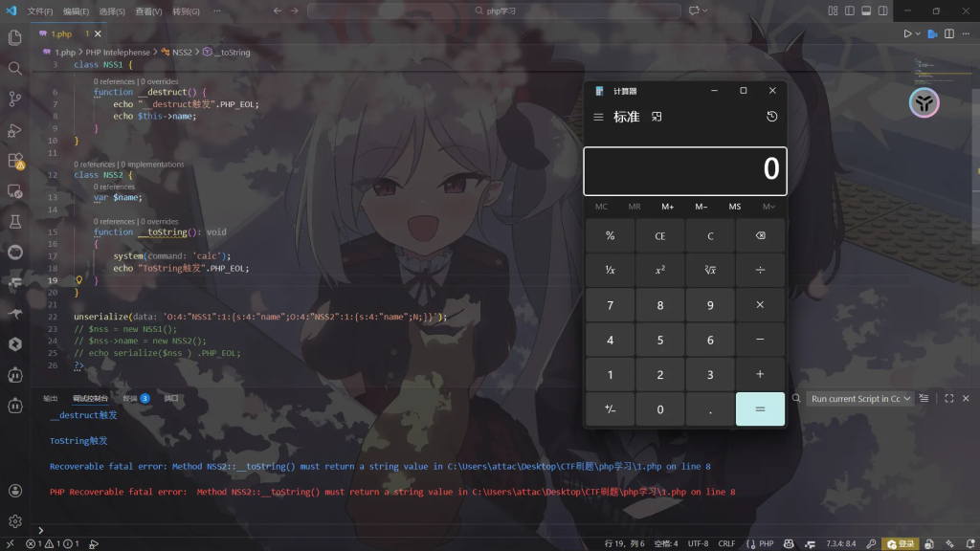980x551 pixels.
Task: Select the CRLF line ending selector
Action: click(x=726, y=543)
